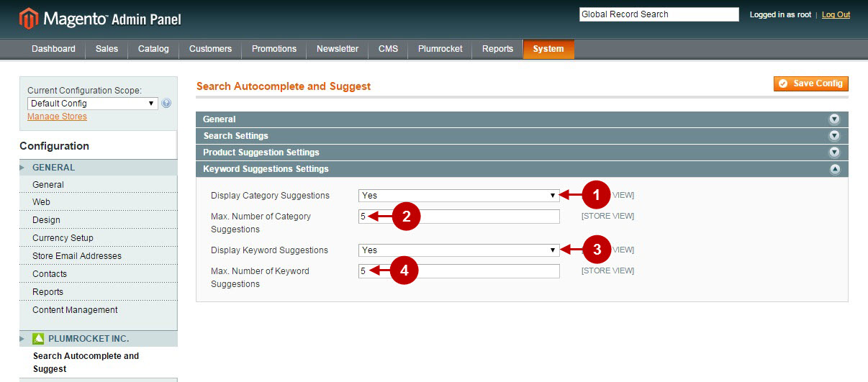Screen dimensions: 868x382
Task: Click the 'Logged in as root' text
Action: [780, 14]
